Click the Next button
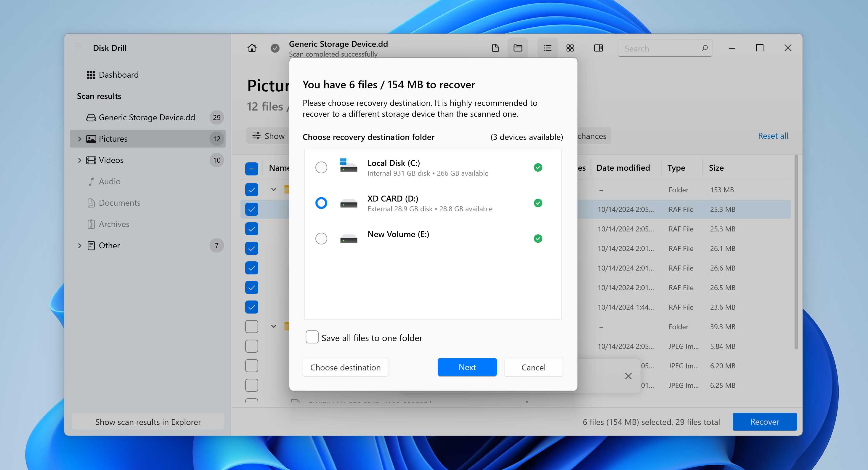This screenshot has height=470, width=868. (467, 367)
